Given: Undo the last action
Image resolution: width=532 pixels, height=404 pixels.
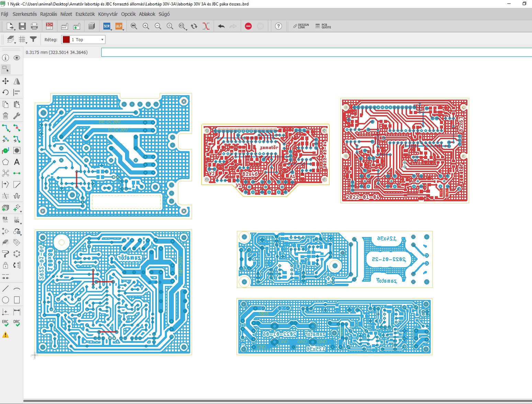Looking at the screenshot, I should click(x=221, y=26).
